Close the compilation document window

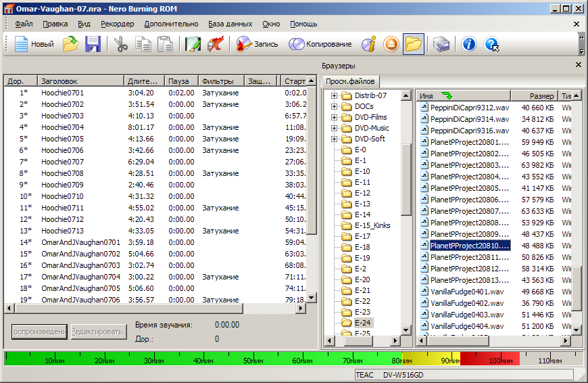577,24
